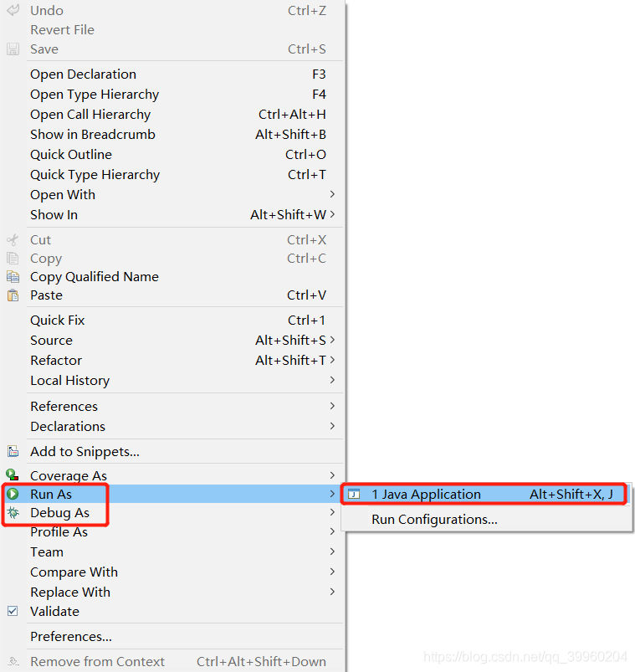Click the Java Application window icon
Viewport: 635px width, 672px height.
pos(354,494)
